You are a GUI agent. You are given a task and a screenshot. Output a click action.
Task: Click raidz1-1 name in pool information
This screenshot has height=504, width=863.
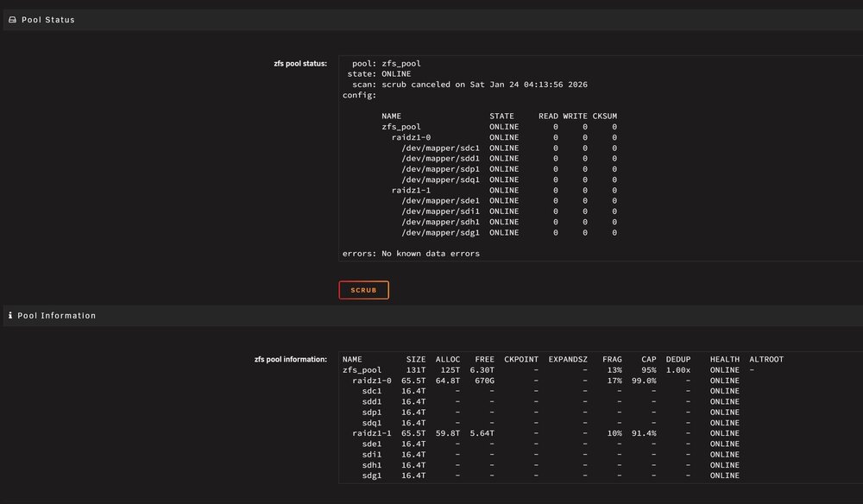(371, 433)
